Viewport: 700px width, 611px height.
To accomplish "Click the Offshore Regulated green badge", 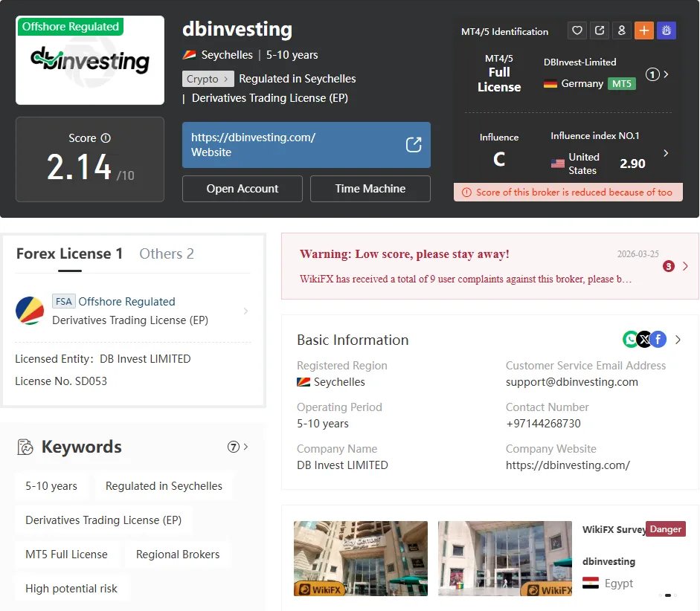I will coord(70,26).
